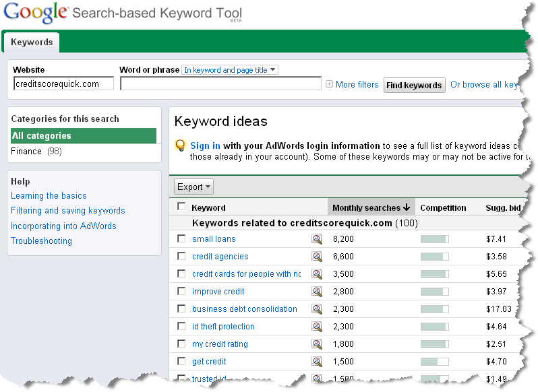Open 'In keyword and page title' dropdown
The width and height of the screenshot is (538, 392).
(x=229, y=70)
